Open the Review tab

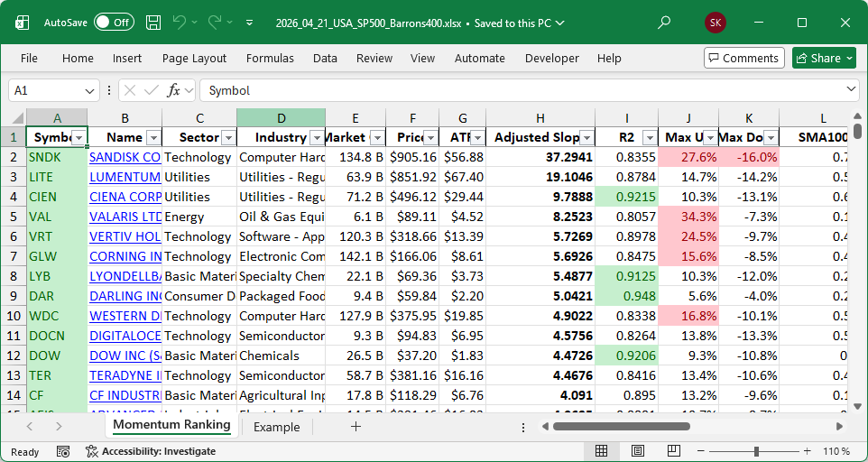pyautogui.click(x=374, y=58)
